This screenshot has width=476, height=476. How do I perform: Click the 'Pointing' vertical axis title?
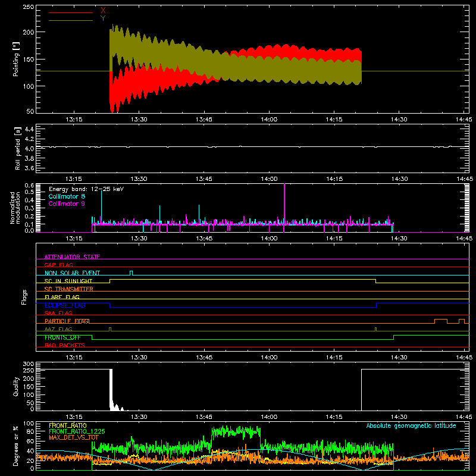pyautogui.click(x=16, y=59)
